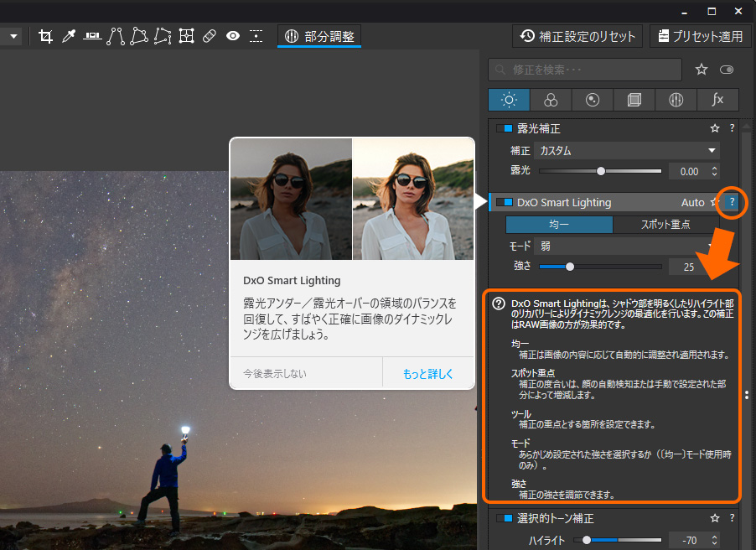The image size is (756, 550).
Task: Click the ハイライト slider handle
Action: [587, 540]
